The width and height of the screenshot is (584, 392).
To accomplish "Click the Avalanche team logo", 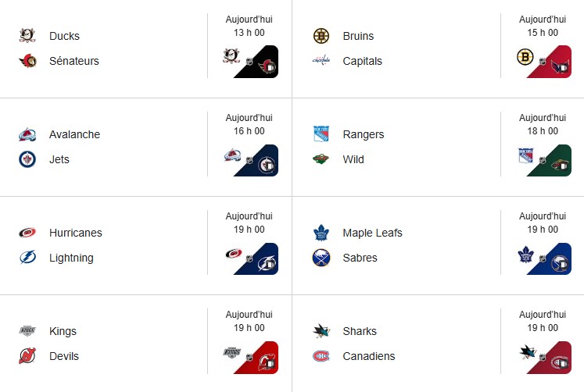I will pyautogui.click(x=28, y=134).
